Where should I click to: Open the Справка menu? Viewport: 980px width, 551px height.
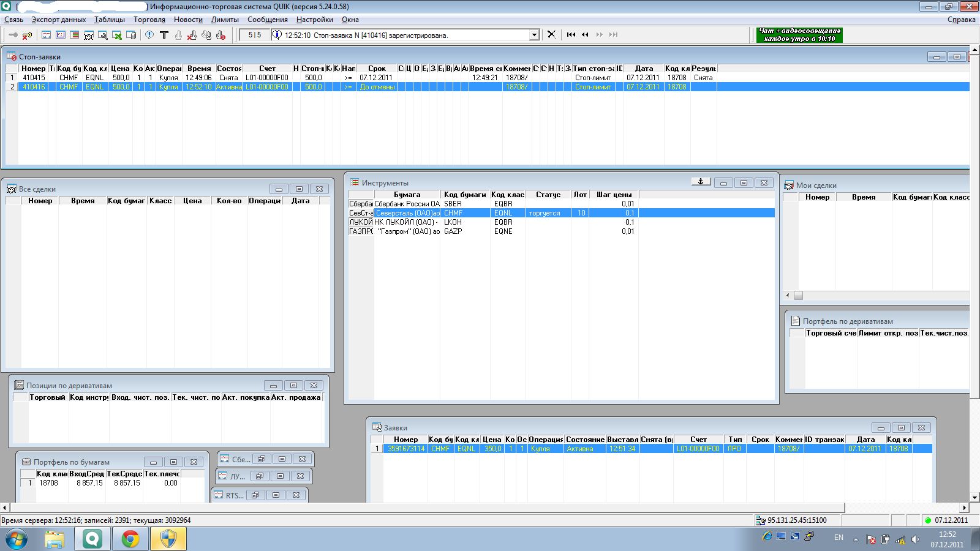coord(961,20)
